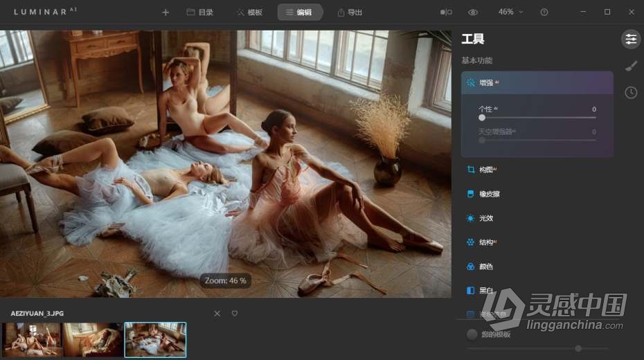Click the 黑白 half-square icon
The width and height of the screenshot is (644, 360).
(471, 291)
